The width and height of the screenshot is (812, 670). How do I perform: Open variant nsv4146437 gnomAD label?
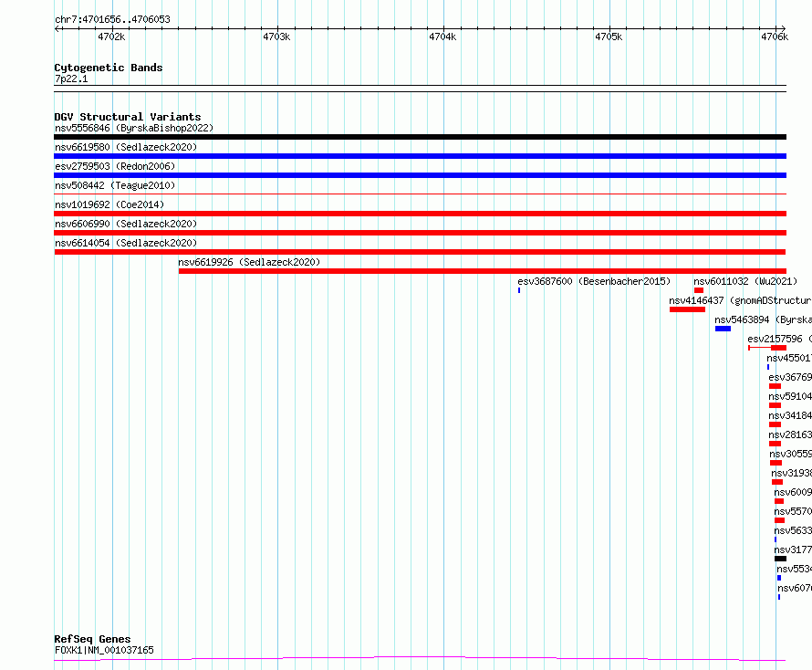click(740, 300)
